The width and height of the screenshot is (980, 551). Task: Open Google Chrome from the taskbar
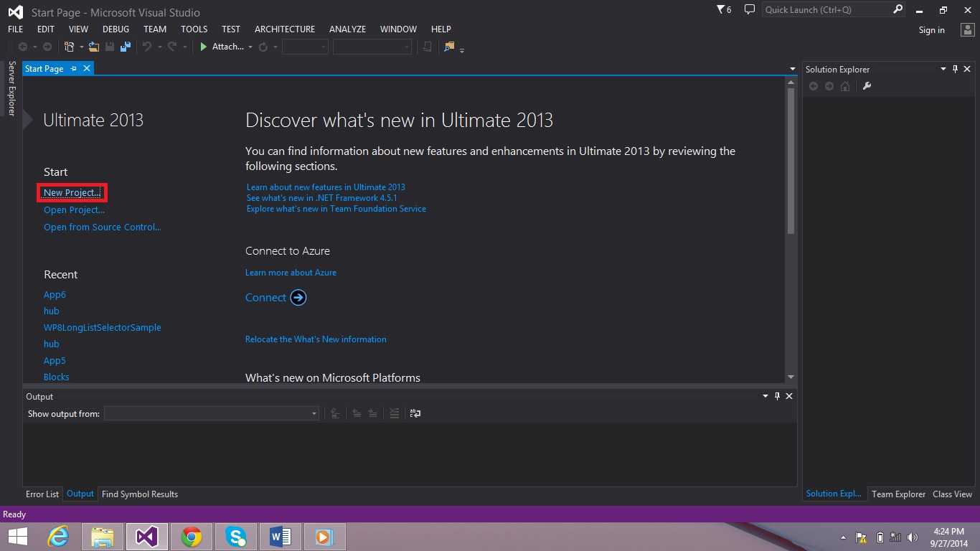192,537
